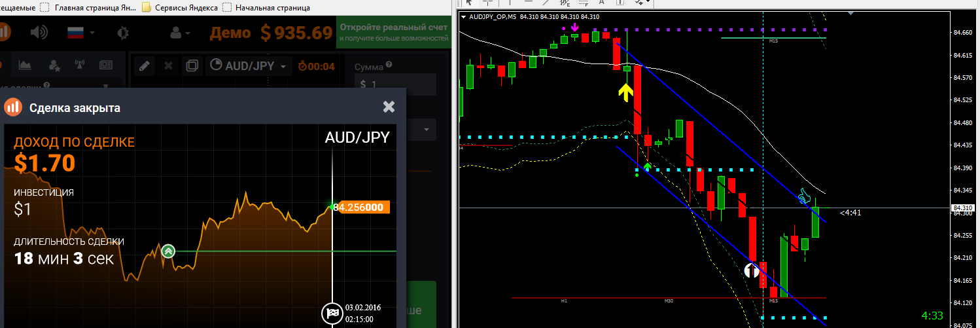
Task: Click the chart shift triangle at chart top
Action: (850, 13)
